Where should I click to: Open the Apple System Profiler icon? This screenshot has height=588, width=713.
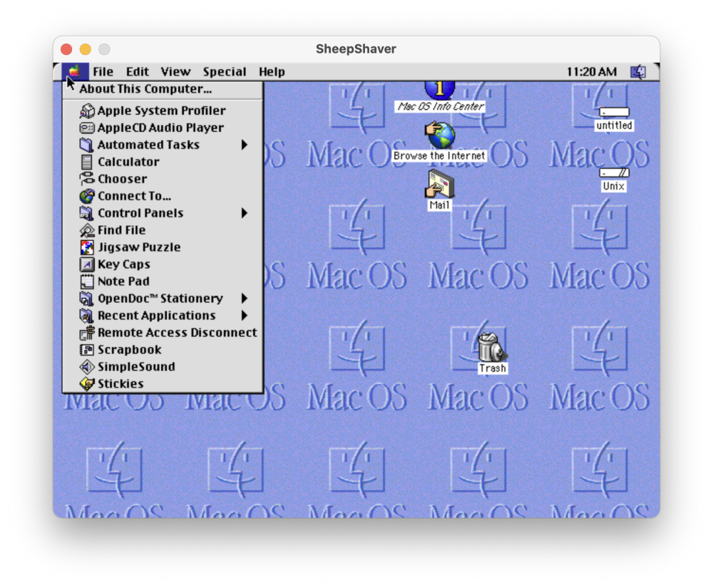tap(87, 110)
